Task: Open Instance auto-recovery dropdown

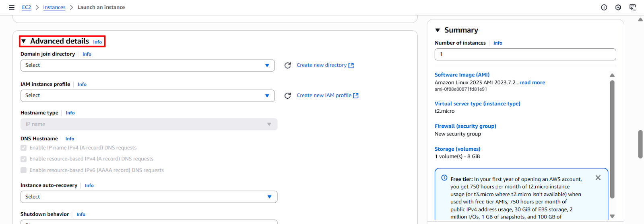Action: click(149, 197)
